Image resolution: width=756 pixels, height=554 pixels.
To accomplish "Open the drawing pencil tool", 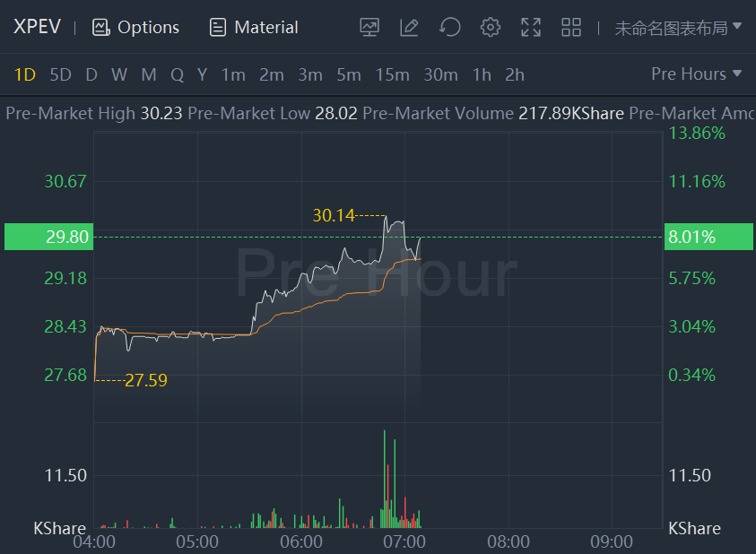I will [x=409, y=27].
